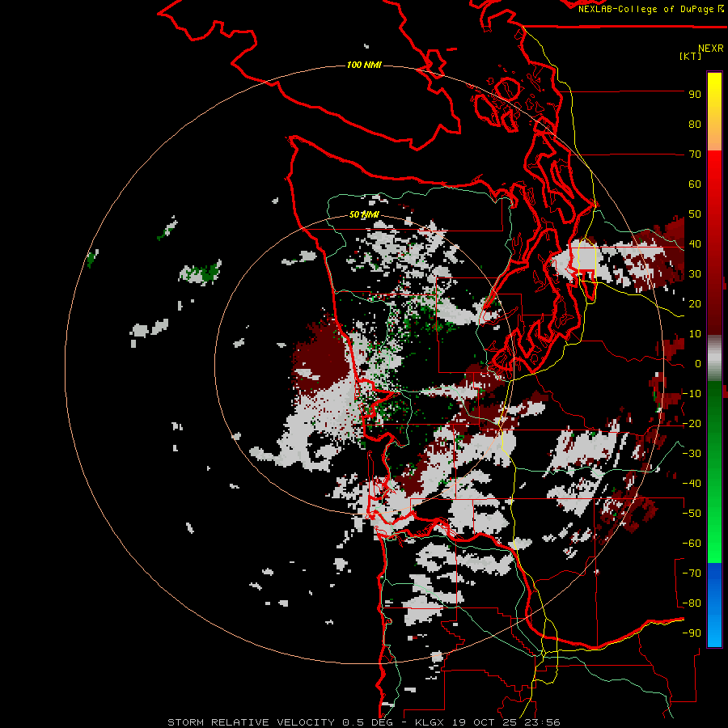Select the -40 value on the velocity scale
Screen dimensions: 728x728
coord(692,484)
